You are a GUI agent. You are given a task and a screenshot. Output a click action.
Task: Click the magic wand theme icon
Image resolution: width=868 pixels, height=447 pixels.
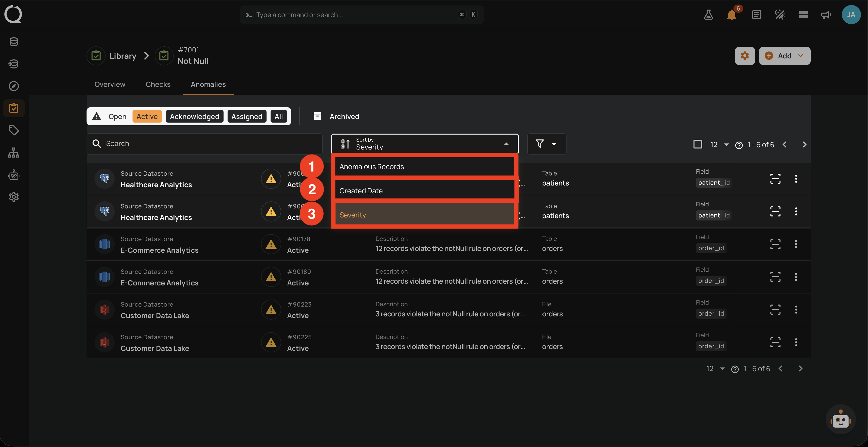780,15
